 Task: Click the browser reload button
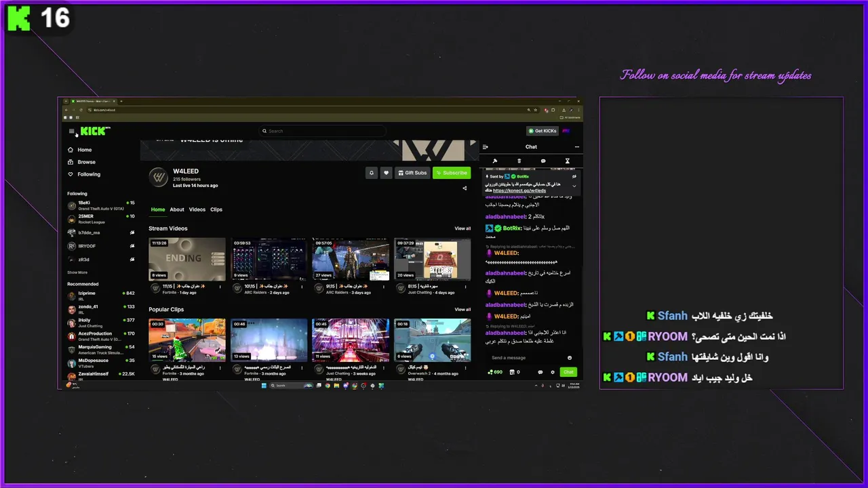tap(80, 110)
